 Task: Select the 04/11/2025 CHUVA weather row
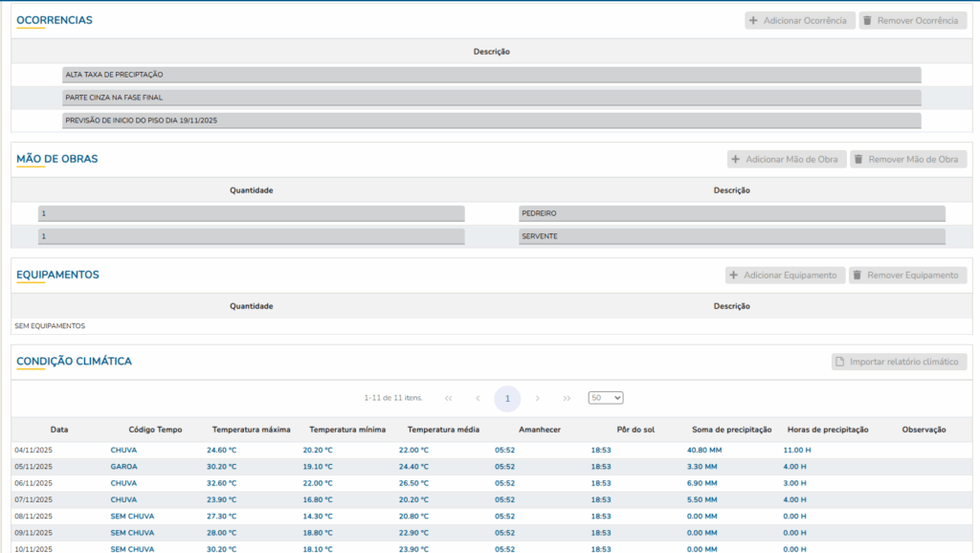point(122,450)
